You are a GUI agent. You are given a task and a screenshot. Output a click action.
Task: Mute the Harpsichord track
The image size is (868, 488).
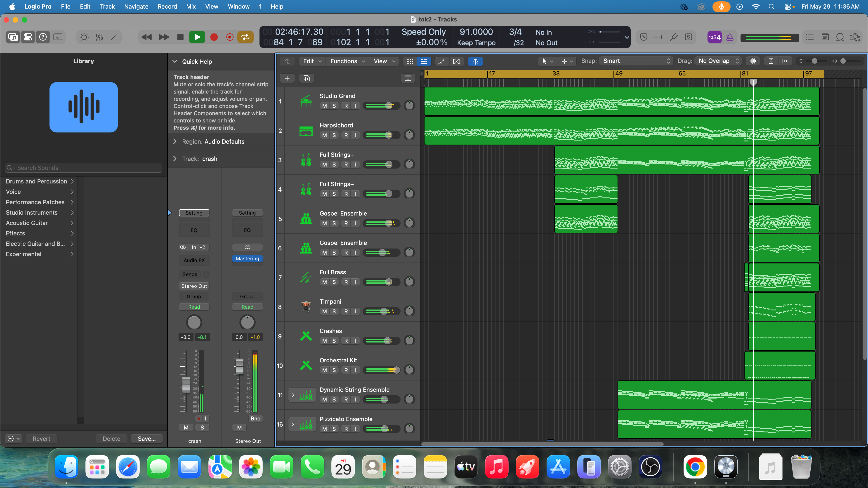pos(325,135)
